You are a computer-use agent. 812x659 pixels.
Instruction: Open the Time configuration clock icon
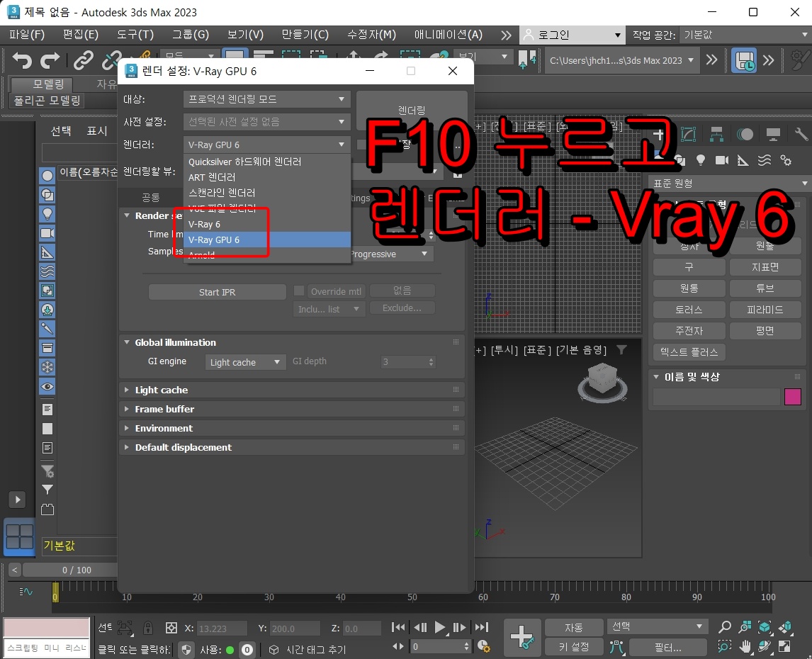[x=484, y=646]
